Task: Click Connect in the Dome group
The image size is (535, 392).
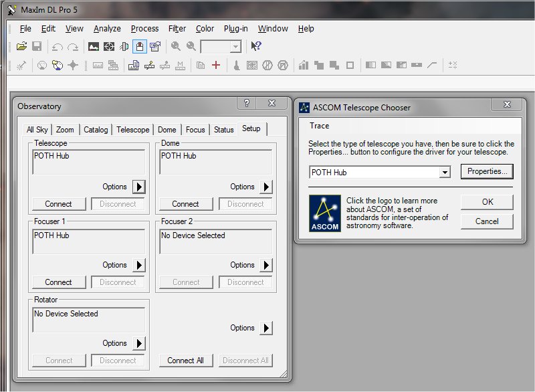Action: [185, 204]
